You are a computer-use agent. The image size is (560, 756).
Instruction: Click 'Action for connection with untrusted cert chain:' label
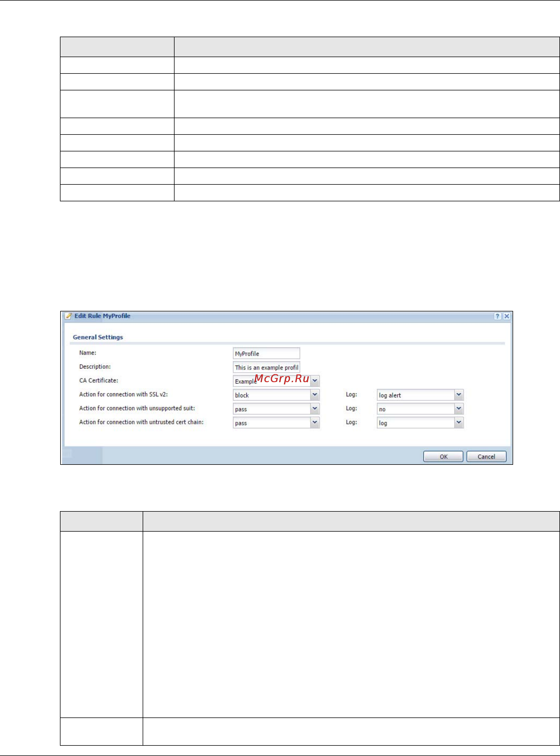[x=141, y=422]
